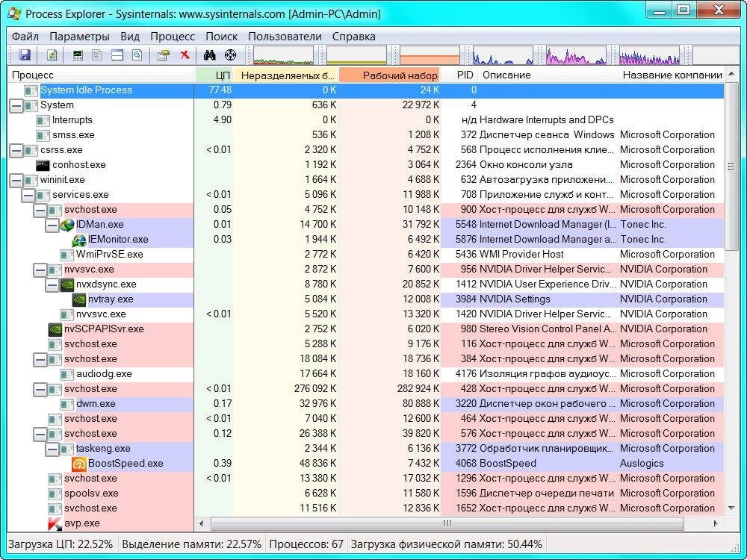Collapse the wininit.exe tree node
The height and width of the screenshot is (560, 747).
tap(16, 181)
